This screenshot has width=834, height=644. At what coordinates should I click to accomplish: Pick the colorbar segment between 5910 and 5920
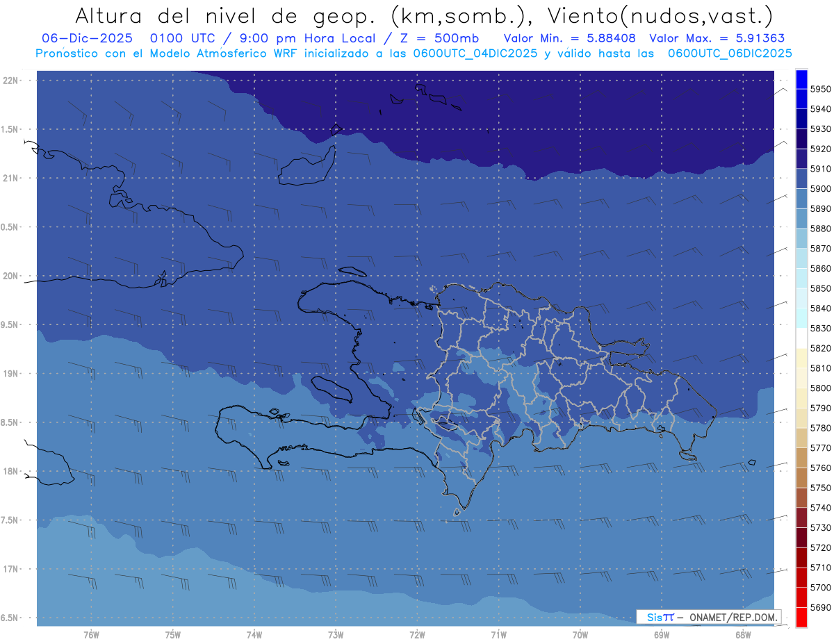point(801,158)
